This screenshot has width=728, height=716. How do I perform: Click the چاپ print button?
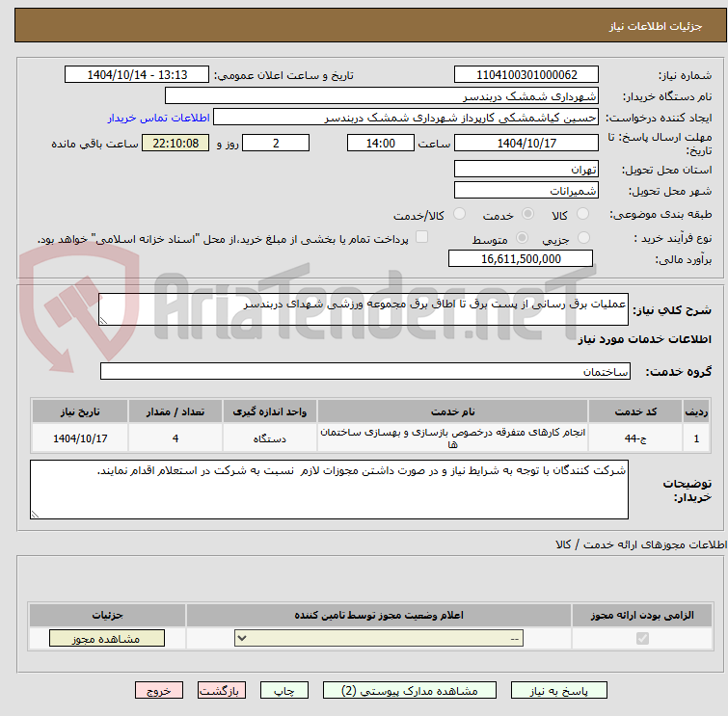(x=284, y=691)
